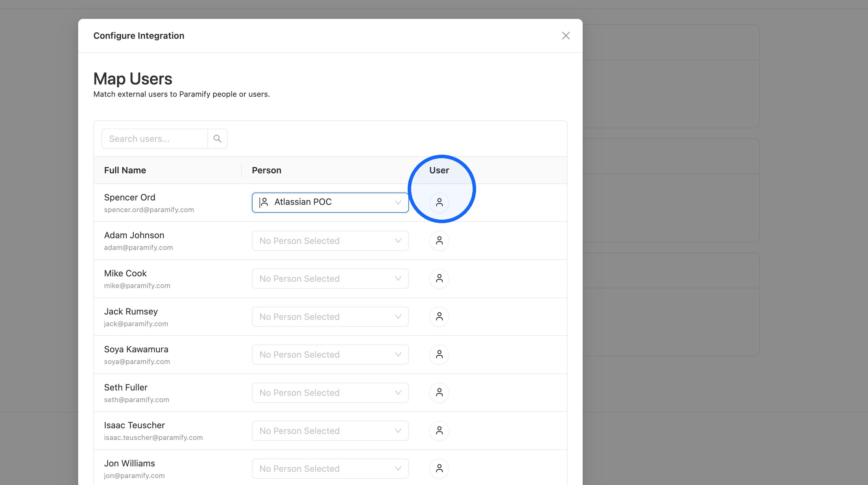Click the name Jon Williams
The height and width of the screenshot is (485, 868).
pyautogui.click(x=129, y=463)
